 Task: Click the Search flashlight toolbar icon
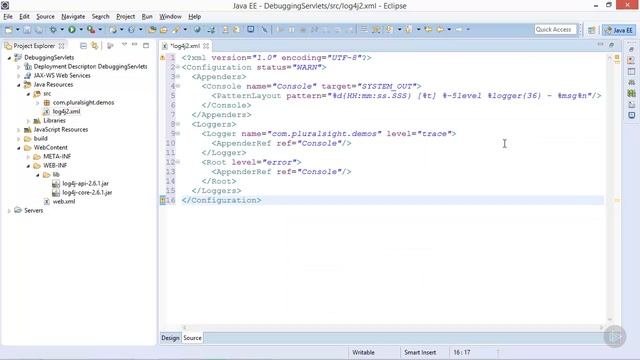(x=176, y=29)
